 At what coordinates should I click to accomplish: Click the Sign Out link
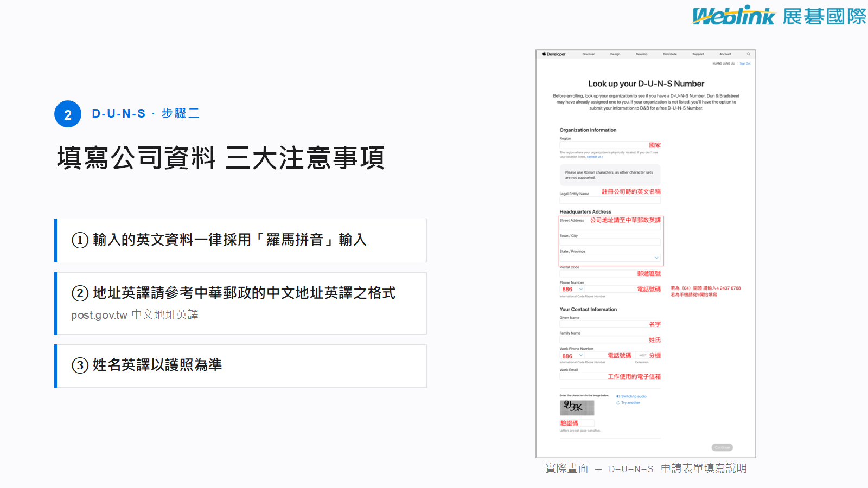point(745,63)
